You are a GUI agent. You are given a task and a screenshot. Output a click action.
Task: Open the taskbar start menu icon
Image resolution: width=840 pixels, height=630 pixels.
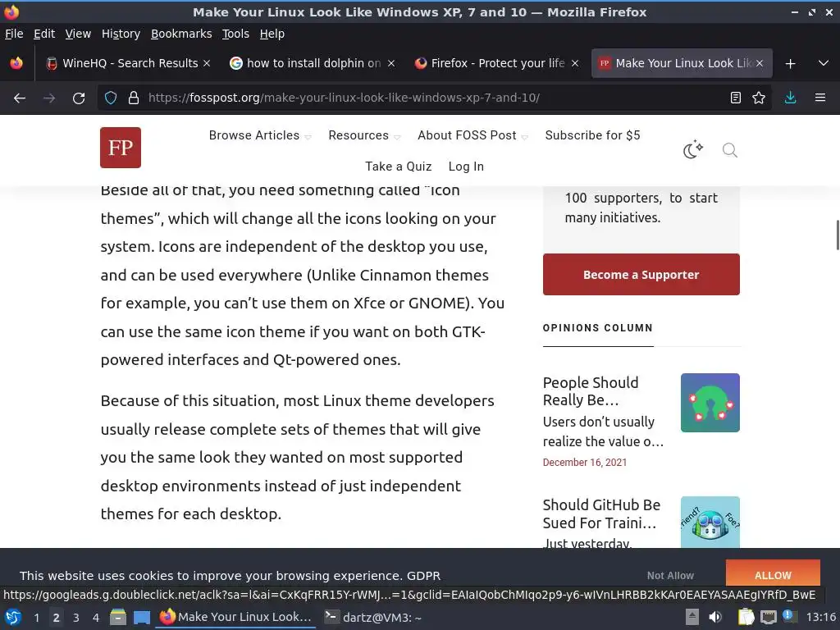tap(13, 617)
